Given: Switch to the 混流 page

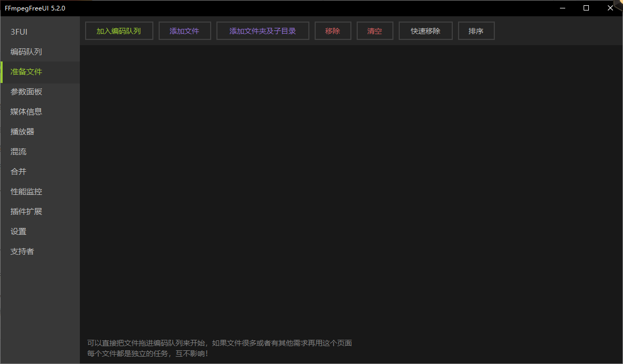Looking at the screenshot, I should 18,152.
